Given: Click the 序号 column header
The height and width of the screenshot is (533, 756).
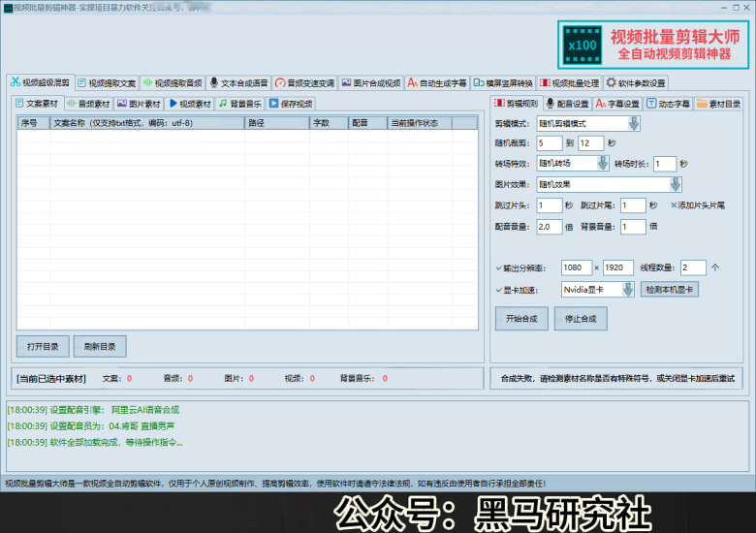Looking at the screenshot, I should click(34, 123).
